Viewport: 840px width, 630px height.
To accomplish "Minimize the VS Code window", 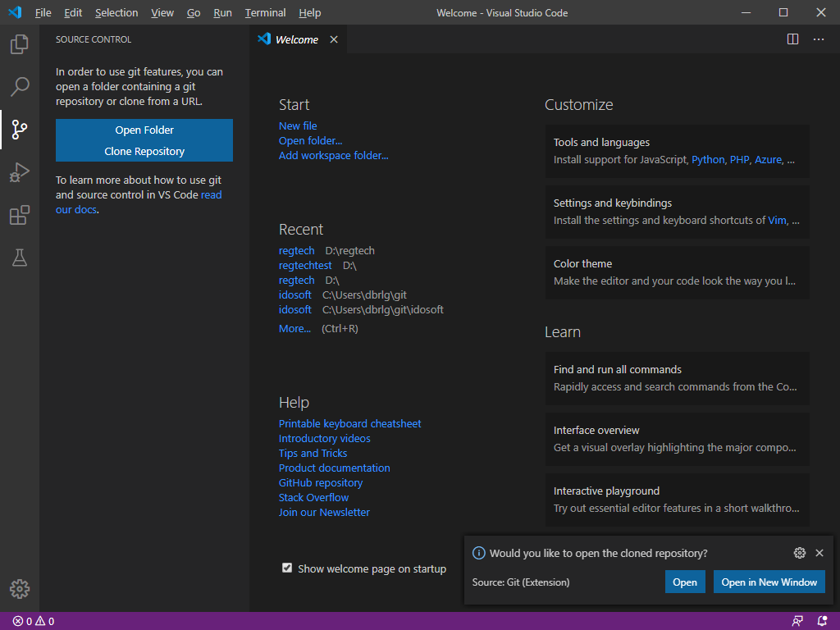I will (x=746, y=12).
